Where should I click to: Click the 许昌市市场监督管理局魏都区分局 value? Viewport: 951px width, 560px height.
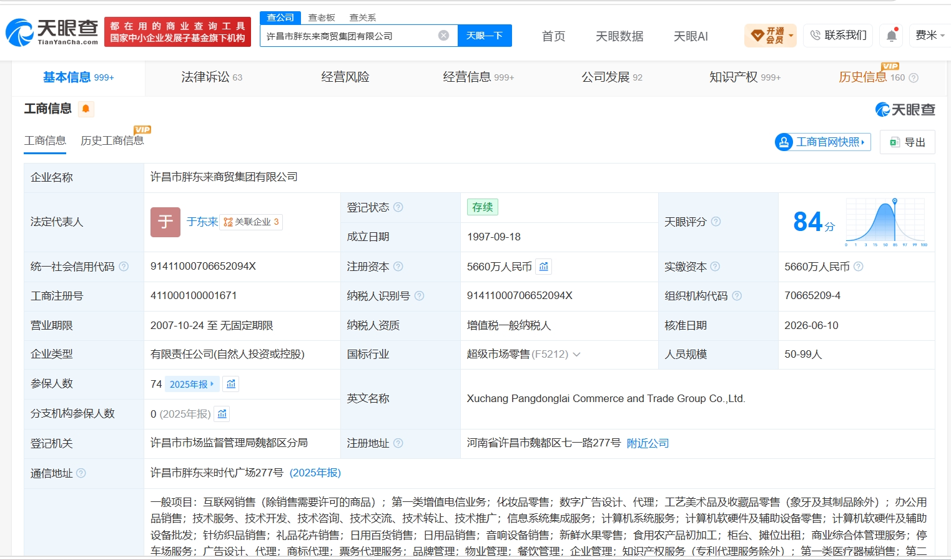[x=229, y=443]
